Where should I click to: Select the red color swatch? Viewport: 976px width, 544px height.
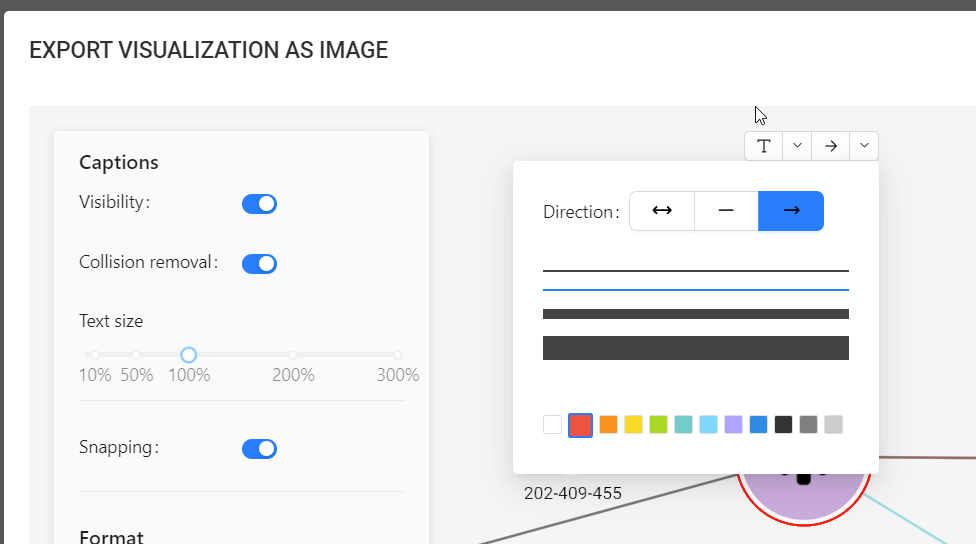[580, 425]
